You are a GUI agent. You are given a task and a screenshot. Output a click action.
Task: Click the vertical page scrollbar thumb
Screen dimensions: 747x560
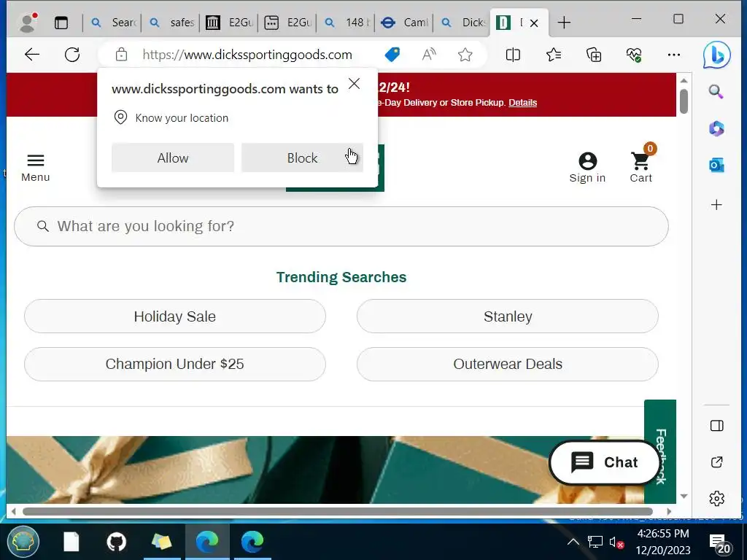coord(684,101)
